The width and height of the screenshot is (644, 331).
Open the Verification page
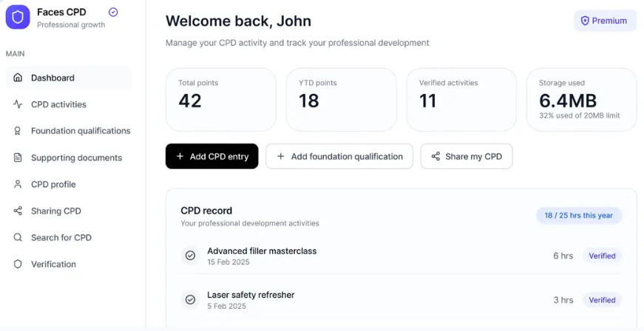tap(68, 265)
